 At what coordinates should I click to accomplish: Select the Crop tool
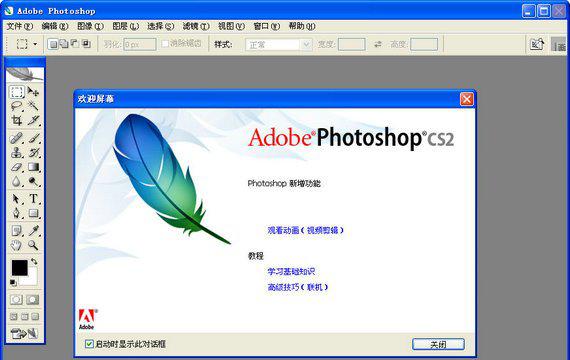[x=17, y=120]
